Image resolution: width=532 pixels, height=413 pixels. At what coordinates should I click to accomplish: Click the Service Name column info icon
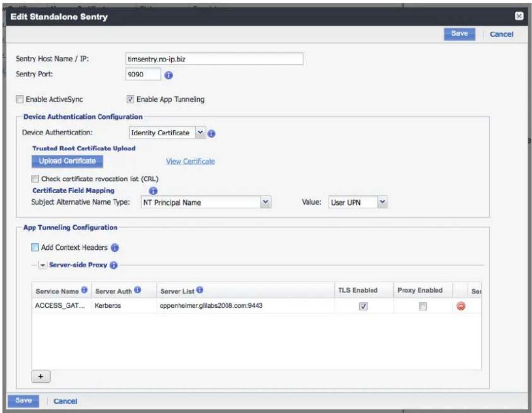85,290
